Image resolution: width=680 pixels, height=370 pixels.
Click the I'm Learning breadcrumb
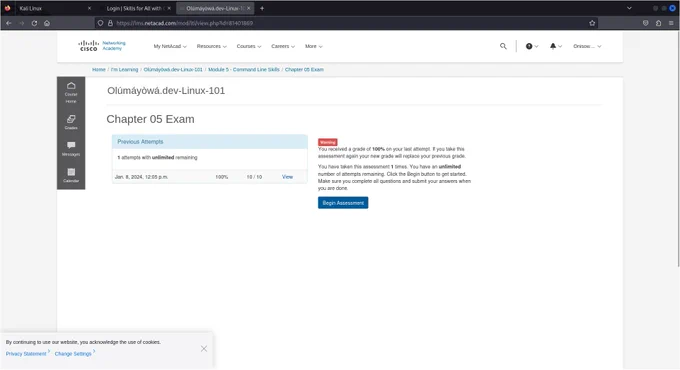(124, 69)
